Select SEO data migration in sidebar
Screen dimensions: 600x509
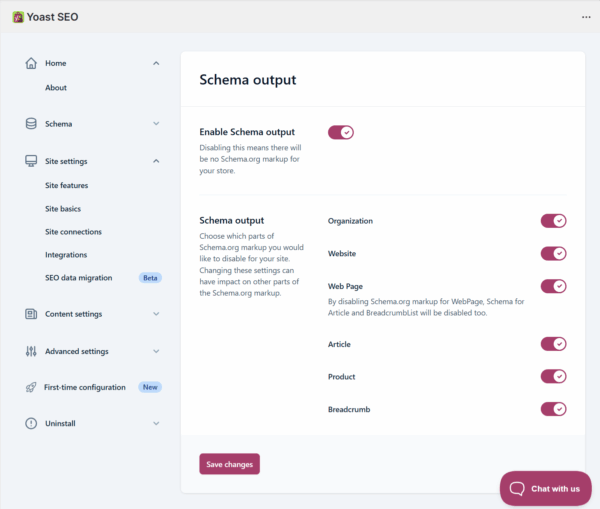(79, 278)
